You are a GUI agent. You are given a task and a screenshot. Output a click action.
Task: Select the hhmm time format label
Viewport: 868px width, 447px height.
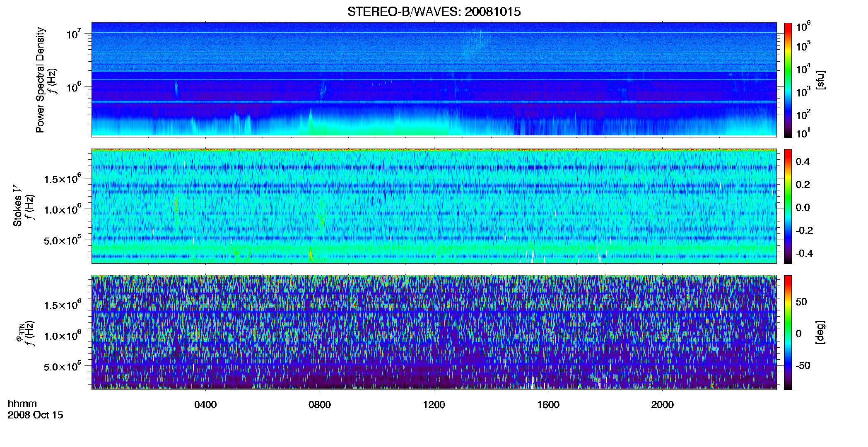pos(22,404)
